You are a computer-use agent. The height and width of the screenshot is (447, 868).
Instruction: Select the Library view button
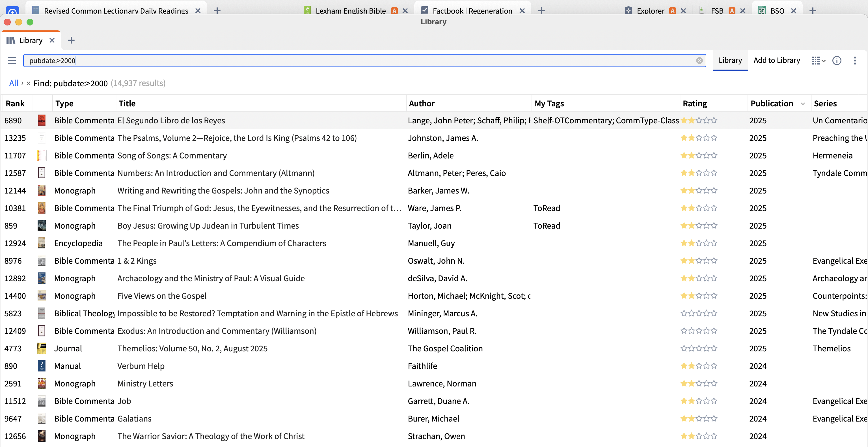730,60
